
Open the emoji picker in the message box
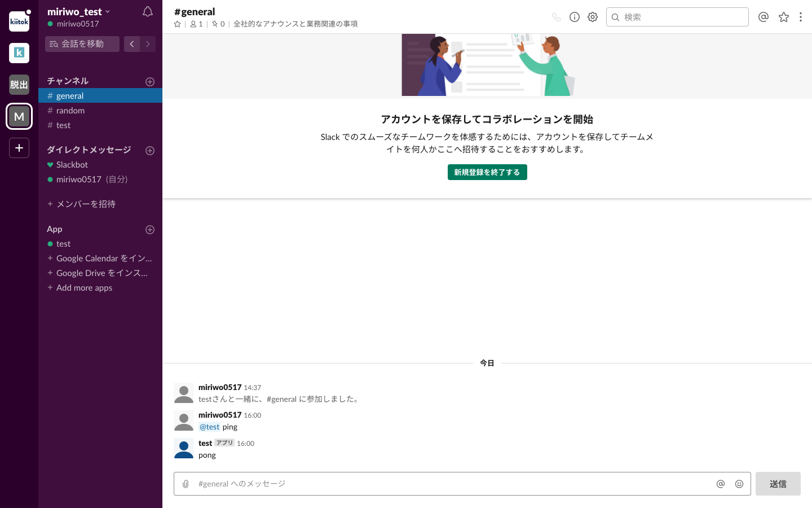pyautogui.click(x=739, y=484)
